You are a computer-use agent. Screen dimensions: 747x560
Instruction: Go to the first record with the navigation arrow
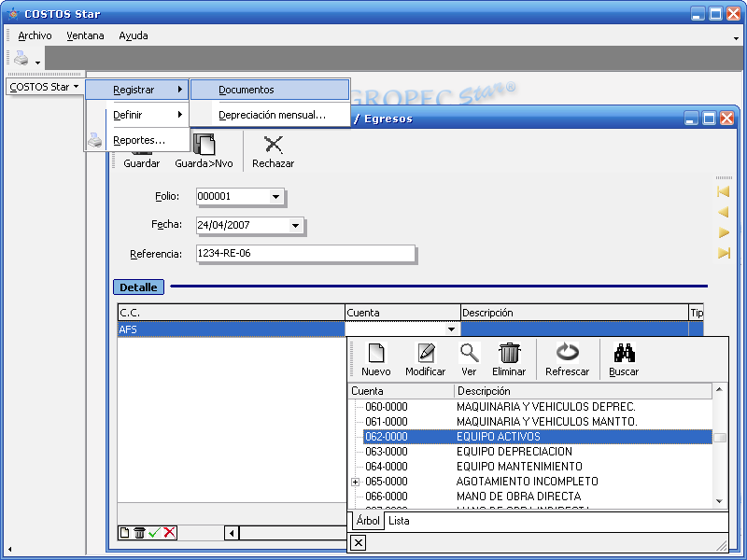coord(723,191)
